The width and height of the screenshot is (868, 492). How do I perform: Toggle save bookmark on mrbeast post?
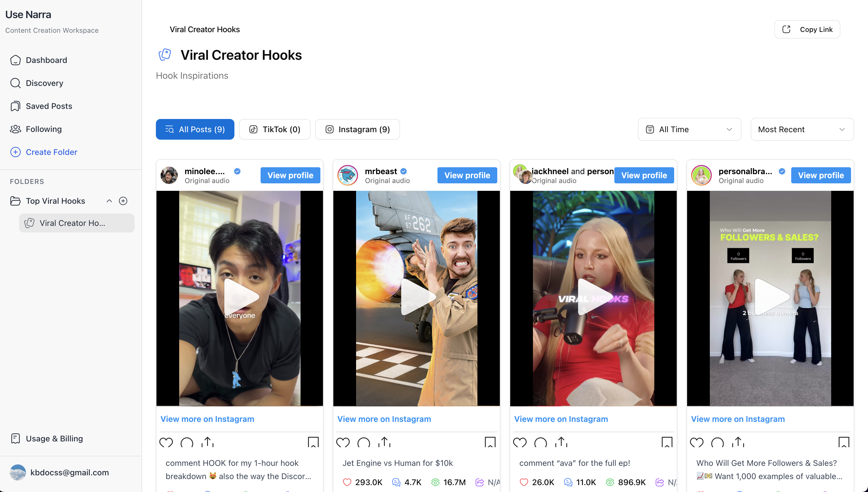(490, 442)
